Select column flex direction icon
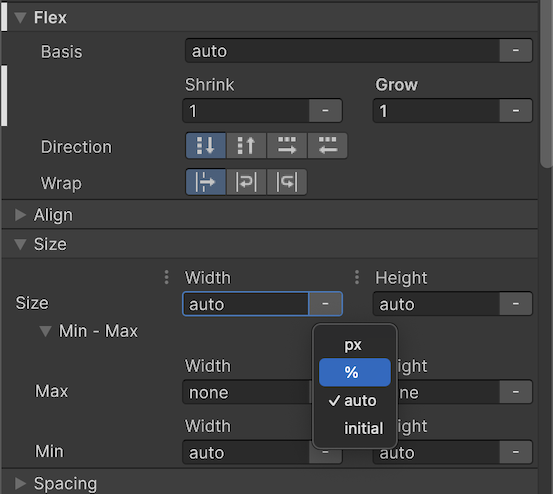Screen dimensions: 553x494 (x=206, y=146)
